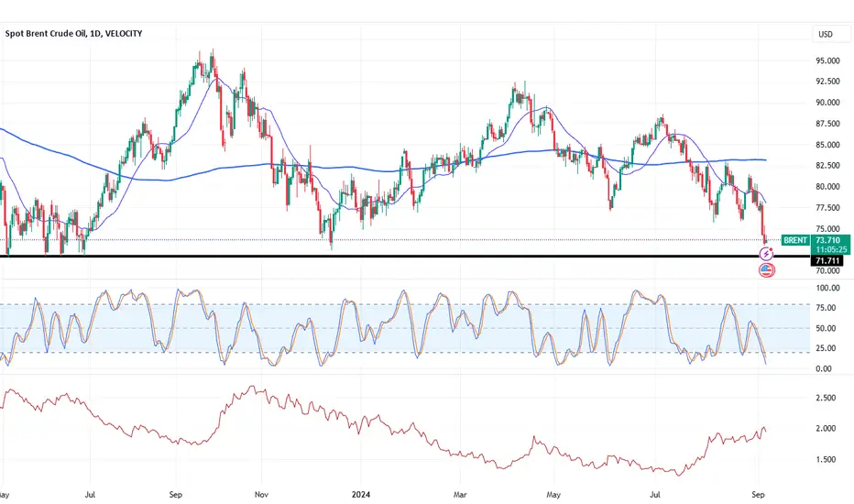Click the Spot Brent Crude Oil chart title
The image size is (854, 504).
pyautogui.click(x=73, y=33)
